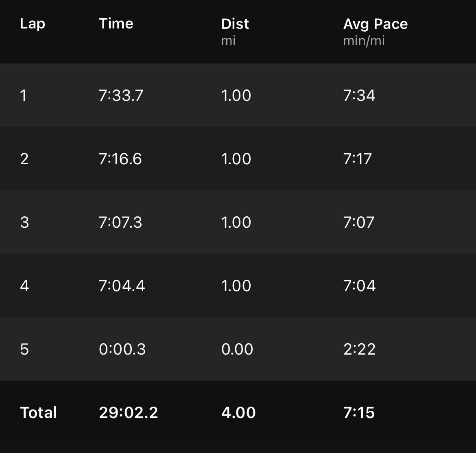Click lap 5 average pace 2:22
Image resolution: width=476 pixels, height=453 pixels.
click(360, 349)
